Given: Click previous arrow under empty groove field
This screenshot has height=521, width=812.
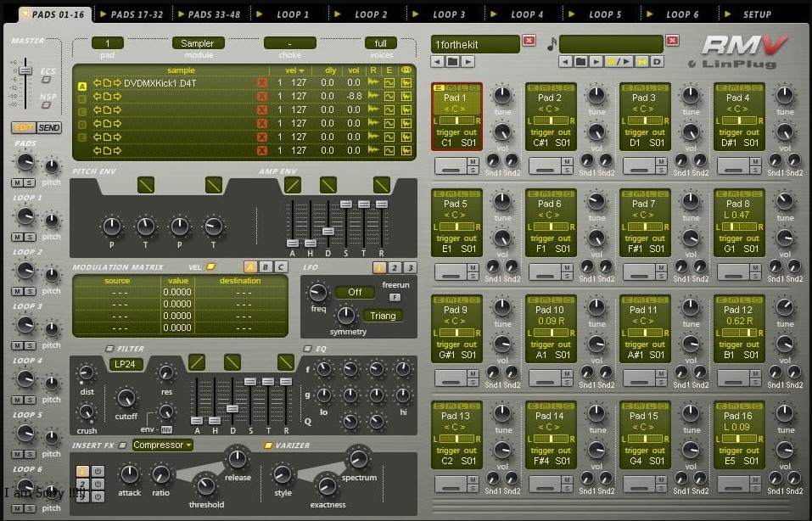Looking at the screenshot, I should [565, 62].
